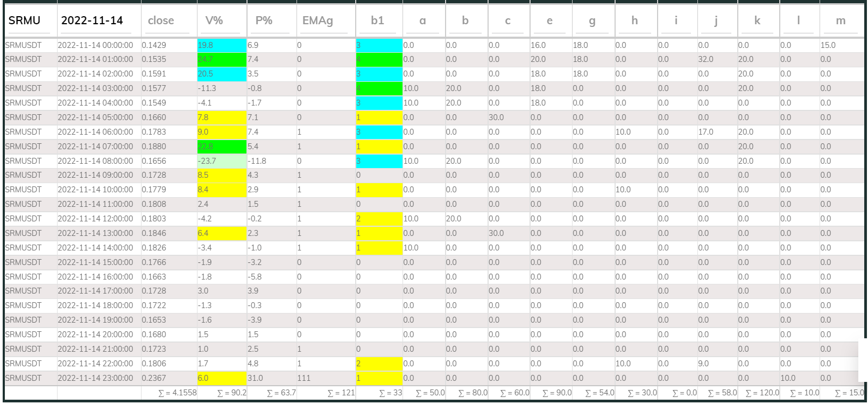Click the P% value 31.0 cell
This screenshot has height=404, width=868.
(x=271, y=378)
